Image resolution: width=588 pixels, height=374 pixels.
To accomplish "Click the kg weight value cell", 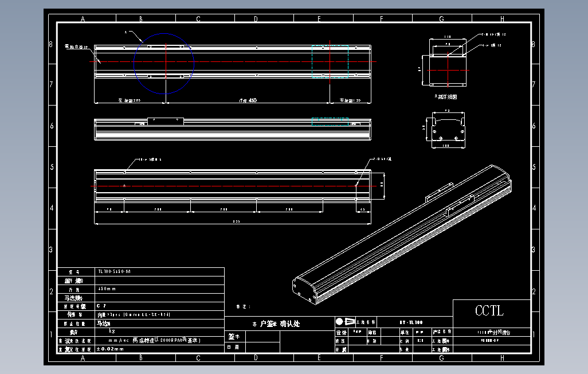I will pos(160,332).
